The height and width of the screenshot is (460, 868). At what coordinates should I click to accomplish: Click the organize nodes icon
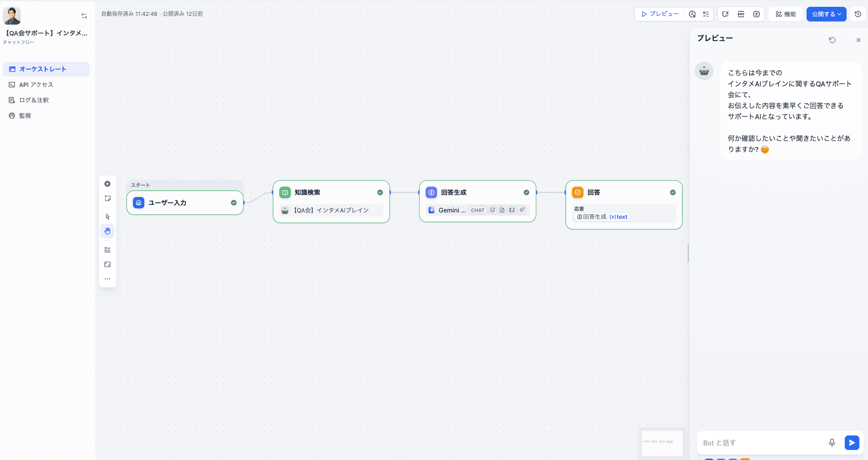pyautogui.click(x=107, y=250)
